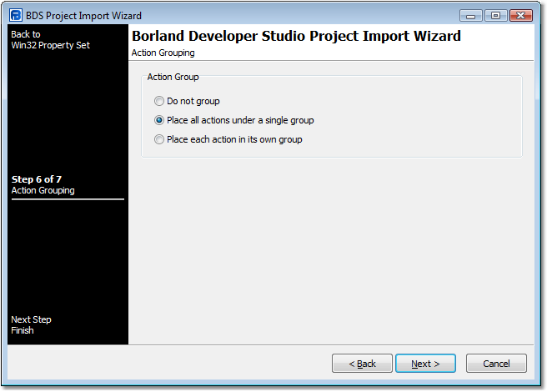The image size is (547, 392).
Task: Click the "Back to" sidebar label
Action: pyautogui.click(x=26, y=34)
